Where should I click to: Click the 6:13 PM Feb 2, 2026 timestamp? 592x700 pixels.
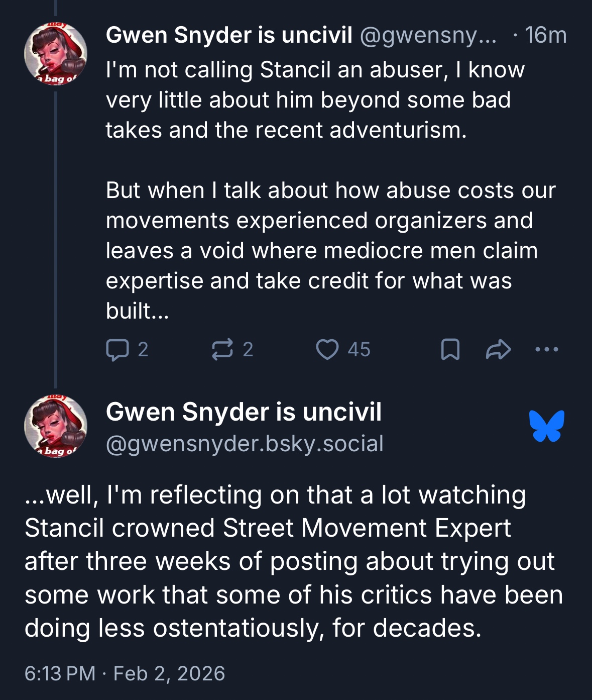[125, 673]
